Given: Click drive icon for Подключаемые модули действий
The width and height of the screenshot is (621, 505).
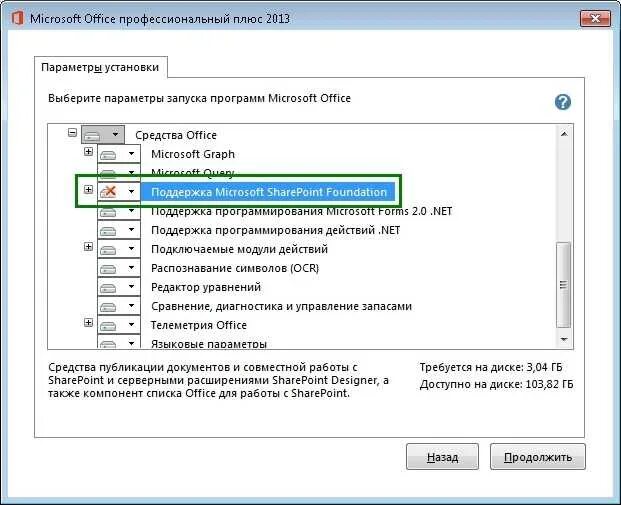Looking at the screenshot, I should coord(108,250).
